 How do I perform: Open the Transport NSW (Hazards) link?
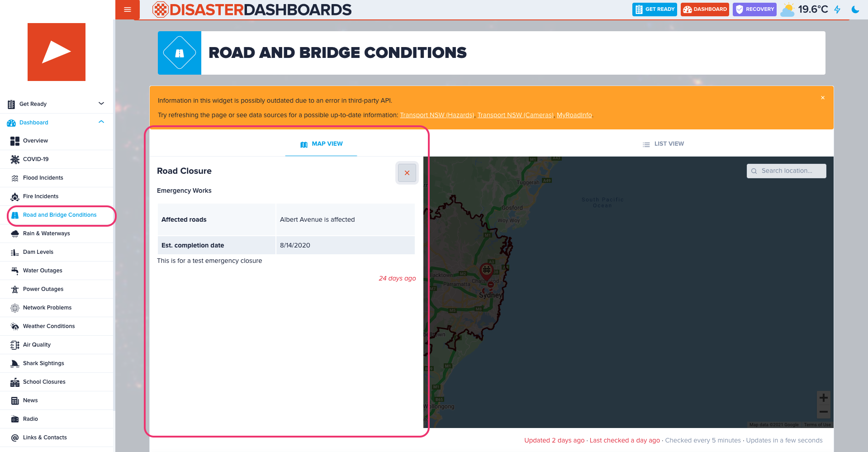point(436,115)
